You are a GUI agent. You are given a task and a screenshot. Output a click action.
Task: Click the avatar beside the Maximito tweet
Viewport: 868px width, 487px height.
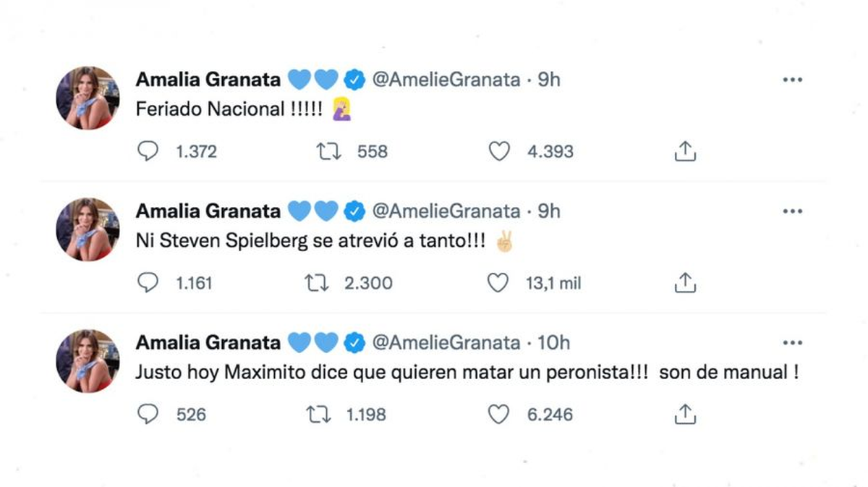point(88,361)
